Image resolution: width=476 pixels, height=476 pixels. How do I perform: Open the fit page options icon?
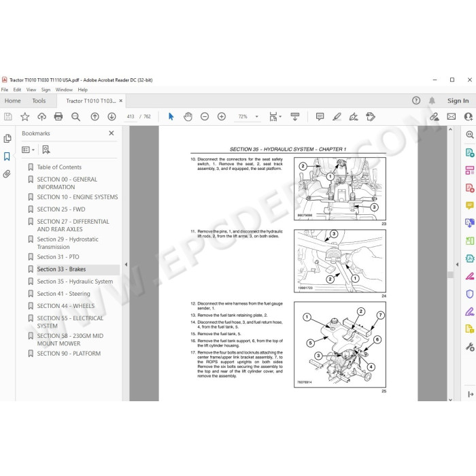275,116
